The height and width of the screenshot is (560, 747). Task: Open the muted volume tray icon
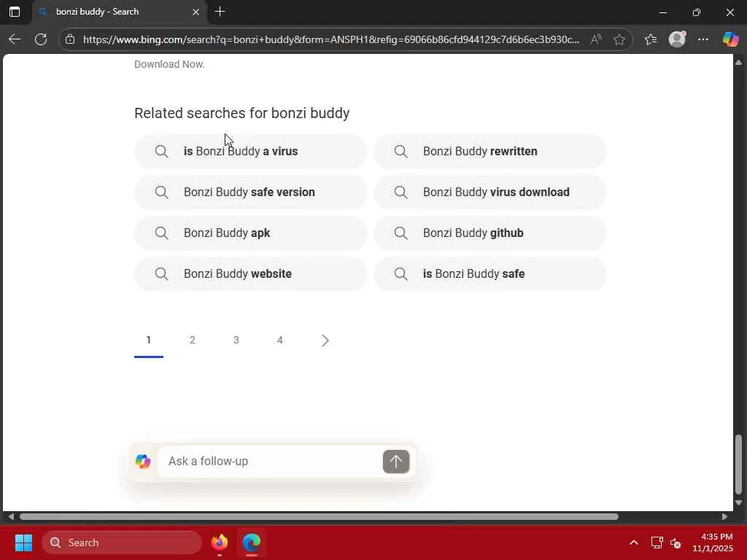(676, 542)
